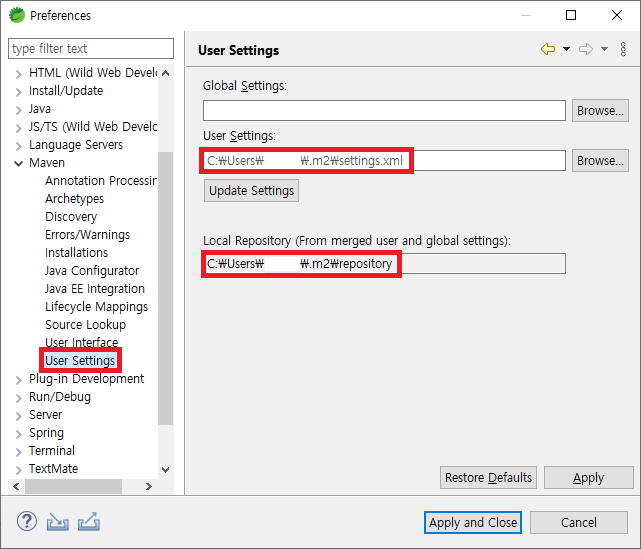Expand the Server node

[x=18, y=416]
